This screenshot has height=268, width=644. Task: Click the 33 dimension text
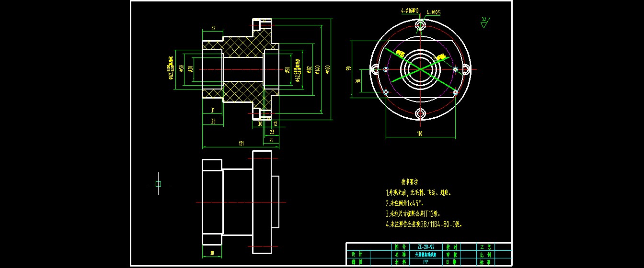click(213, 122)
